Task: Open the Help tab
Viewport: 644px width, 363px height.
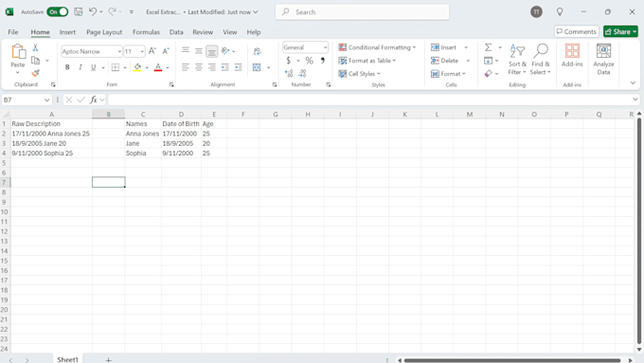Action: (254, 32)
